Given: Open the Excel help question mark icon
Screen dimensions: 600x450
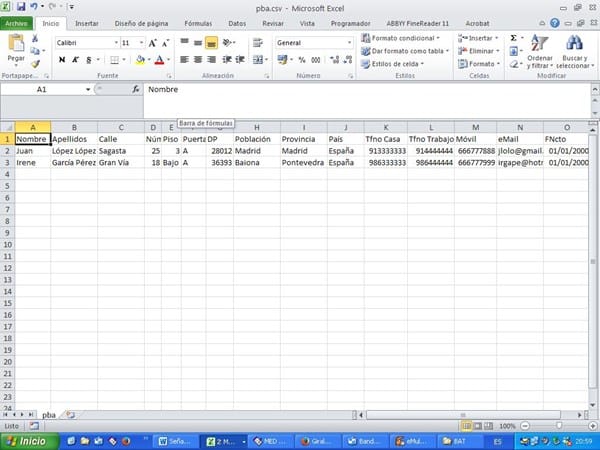Looking at the screenshot, I should click(554, 23).
